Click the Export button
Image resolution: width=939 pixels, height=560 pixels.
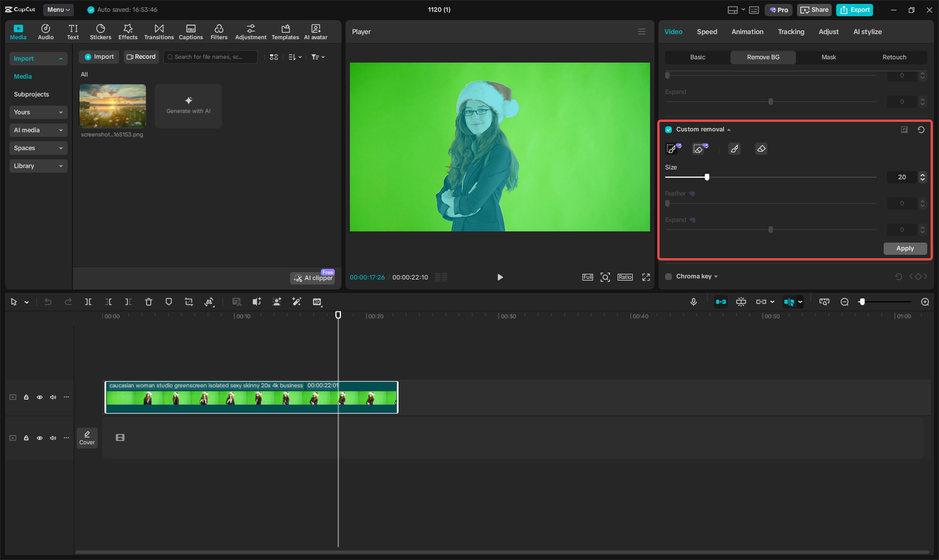(x=854, y=10)
